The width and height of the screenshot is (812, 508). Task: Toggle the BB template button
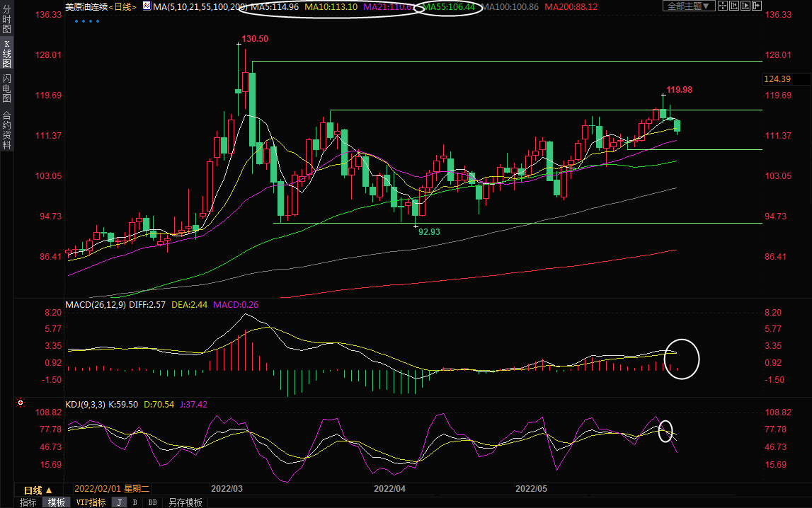[x=152, y=502]
